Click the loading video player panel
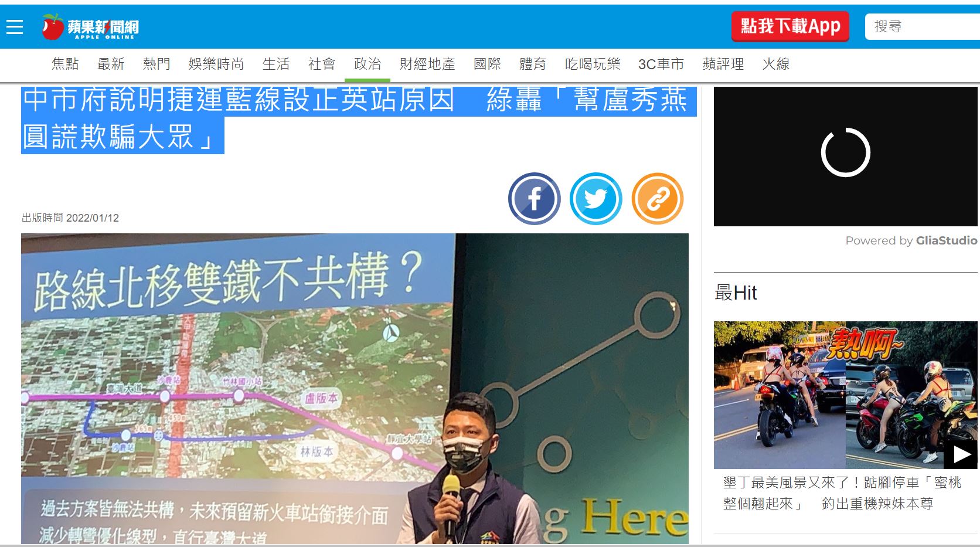980x547 pixels. pyautogui.click(x=846, y=157)
